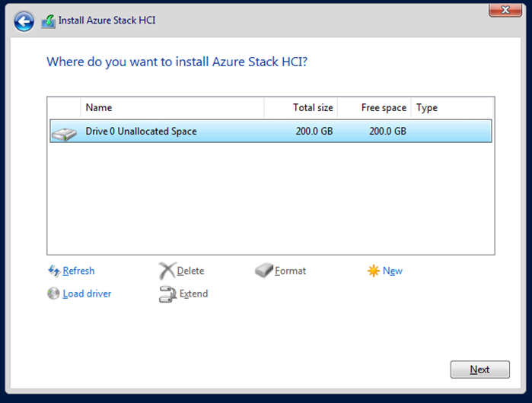Click the Extend partition icon
The width and height of the screenshot is (532, 403).
pyautogui.click(x=167, y=294)
